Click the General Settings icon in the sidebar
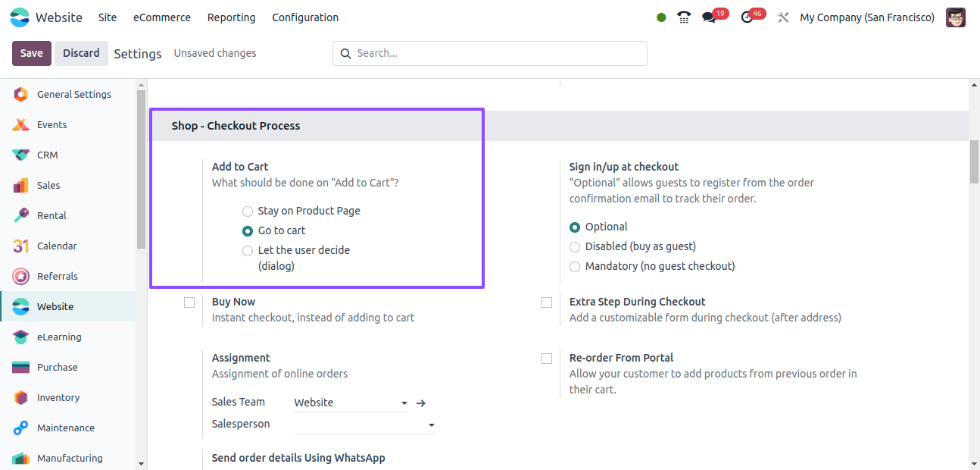This screenshot has height=470, width=980. [x=21, y=94]
